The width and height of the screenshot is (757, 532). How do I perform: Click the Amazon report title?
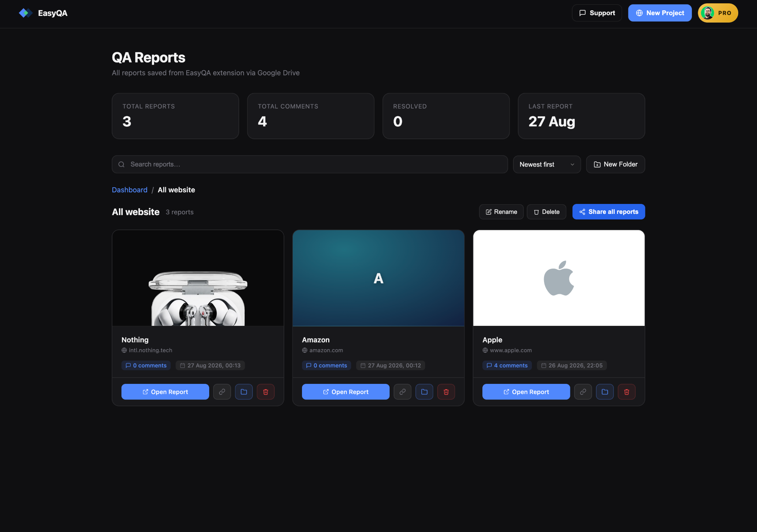(316, 340)
